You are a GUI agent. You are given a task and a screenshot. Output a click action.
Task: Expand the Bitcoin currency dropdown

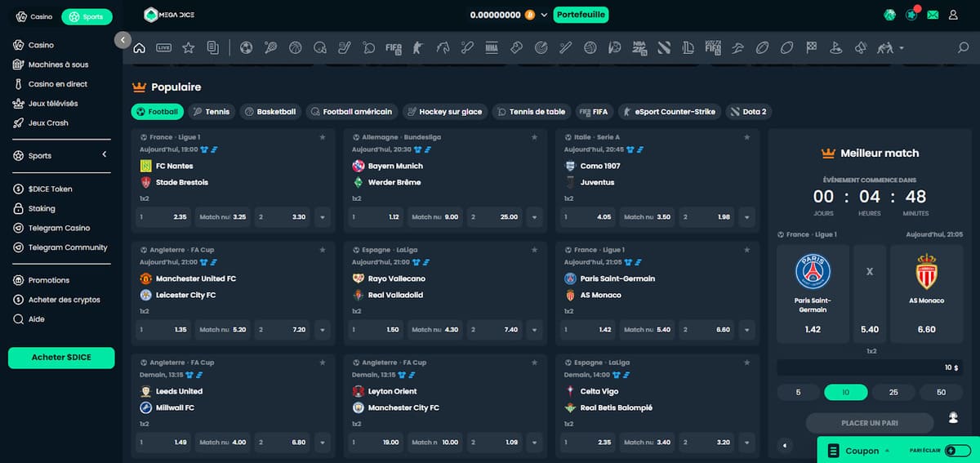click(544, 15)
